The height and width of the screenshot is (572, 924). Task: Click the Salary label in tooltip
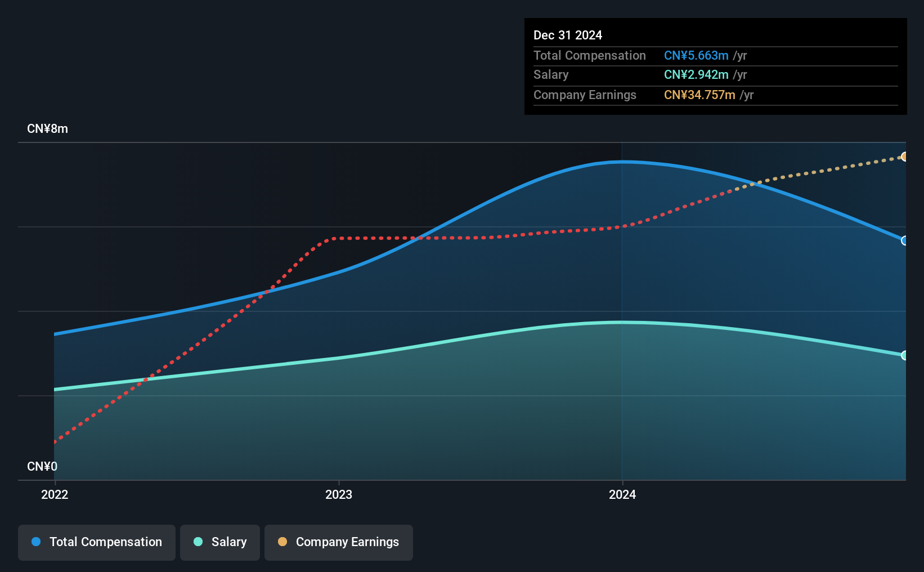(551, 74)
